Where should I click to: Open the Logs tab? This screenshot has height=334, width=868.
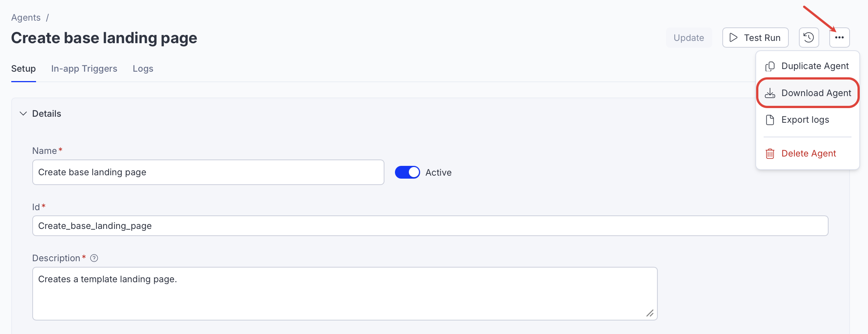coord(143,68)
